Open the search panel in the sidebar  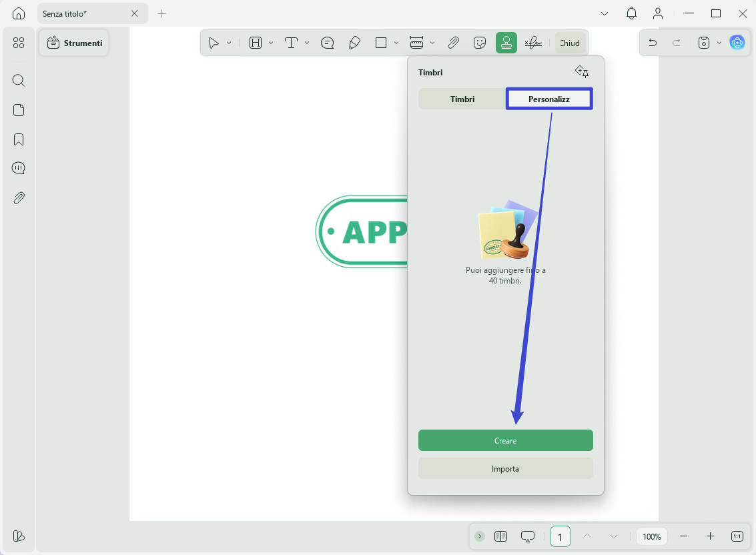[x=18, y=80]
